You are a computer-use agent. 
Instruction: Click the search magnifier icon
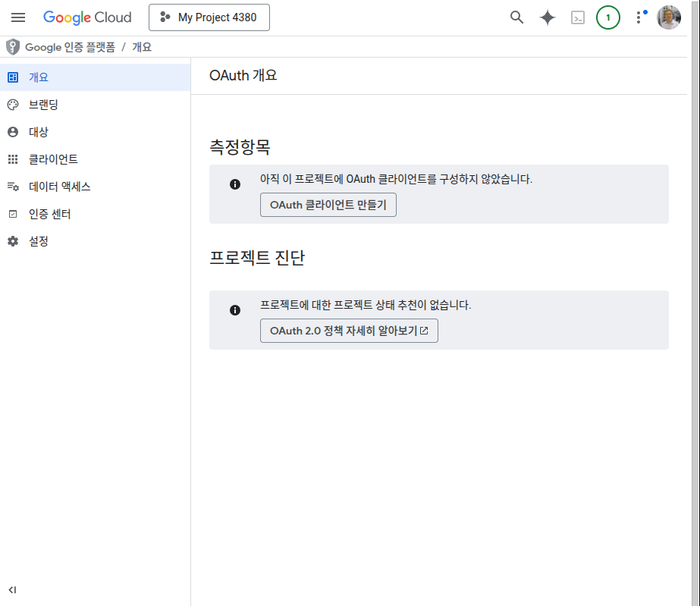[516, 17]
